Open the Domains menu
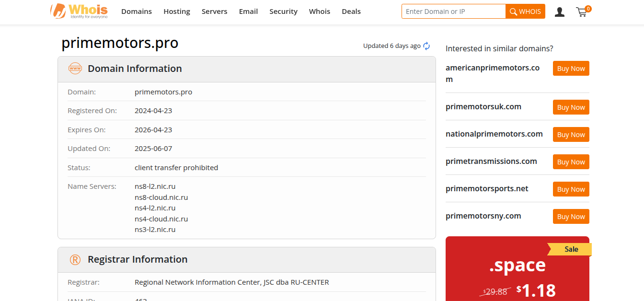The height and width of the screenshot is (301, 644). tap(137, 12)
